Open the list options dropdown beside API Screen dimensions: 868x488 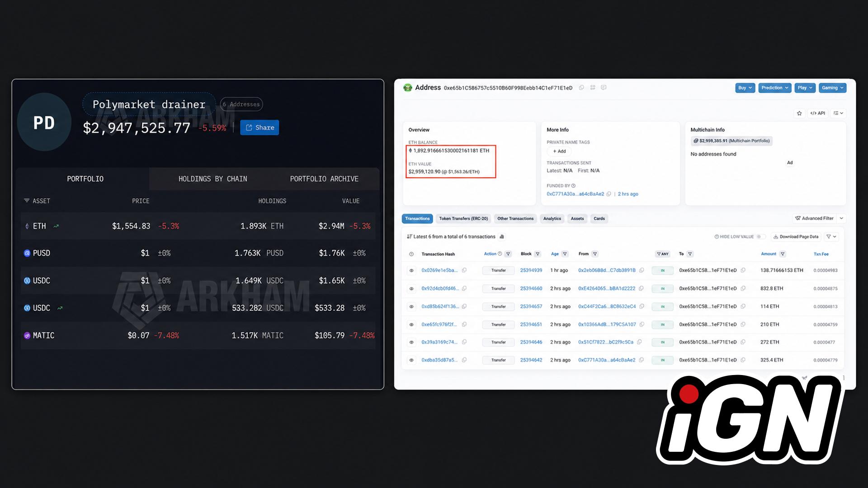click(x=838, y=113)
